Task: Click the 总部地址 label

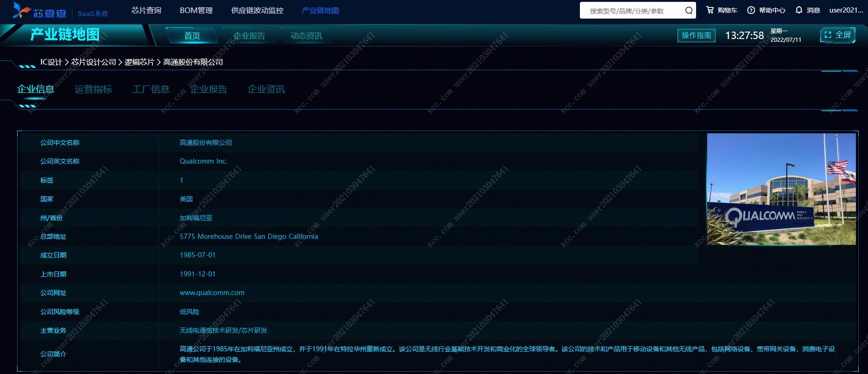Action: [x=53, y=236]
